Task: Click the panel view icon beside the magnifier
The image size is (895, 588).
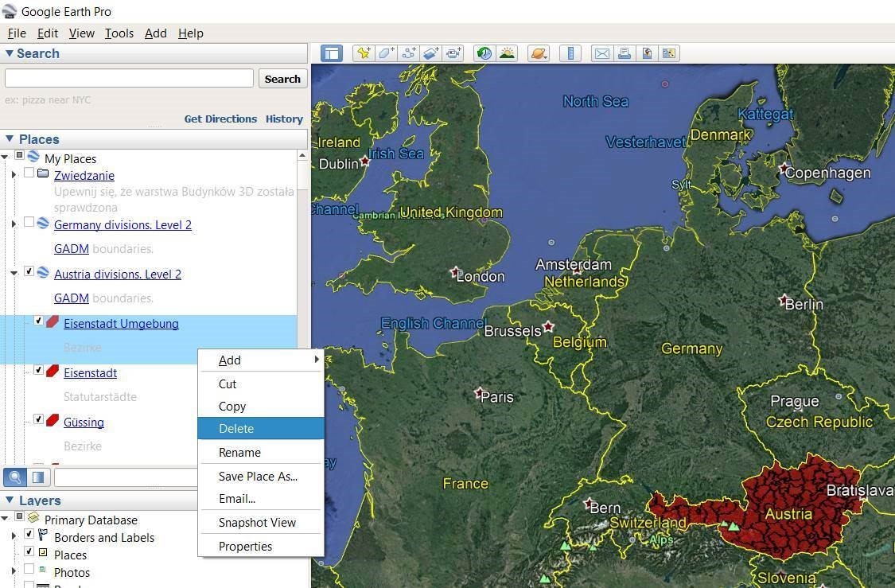Action: click(x=38, y=477)
